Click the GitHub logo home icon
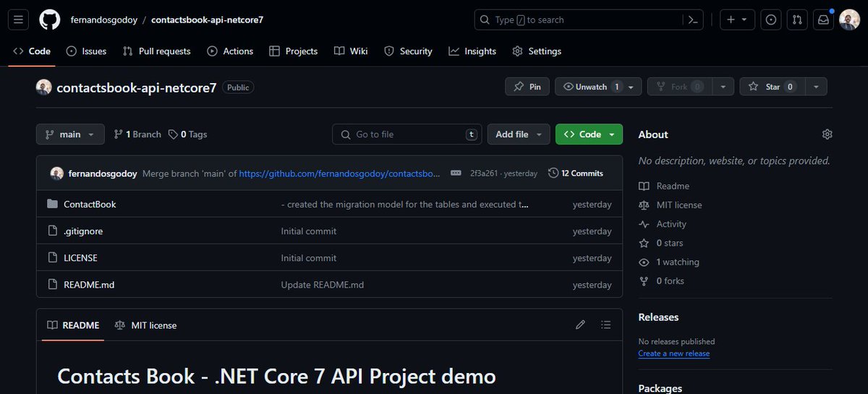Image resolution: width=868 pixels, height=394 pixels. 49,20
